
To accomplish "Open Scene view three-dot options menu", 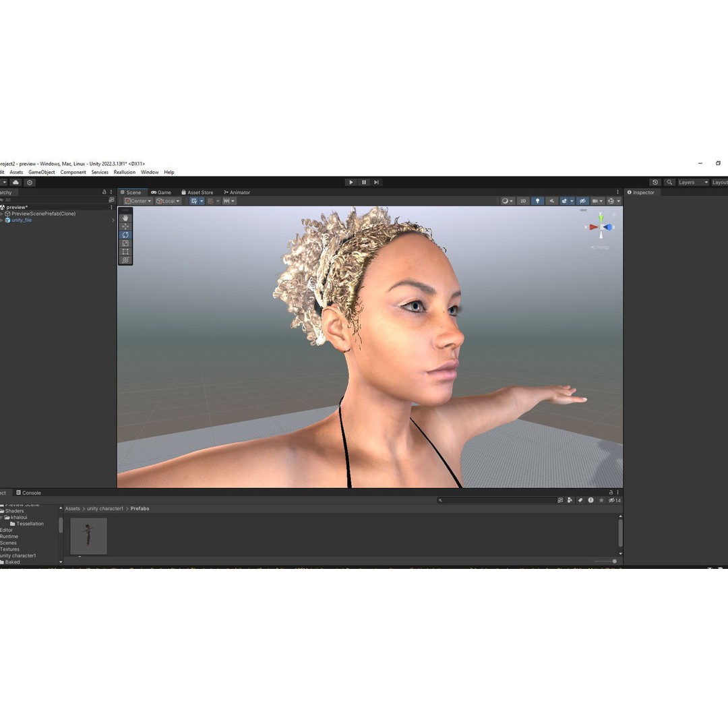I will (617, 192).
